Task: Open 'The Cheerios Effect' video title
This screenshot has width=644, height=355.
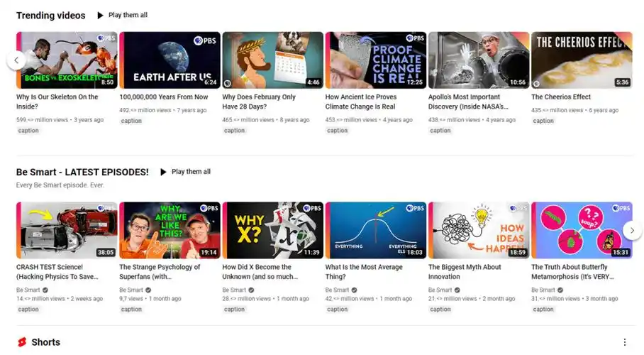Action: [x=561, y=97]
